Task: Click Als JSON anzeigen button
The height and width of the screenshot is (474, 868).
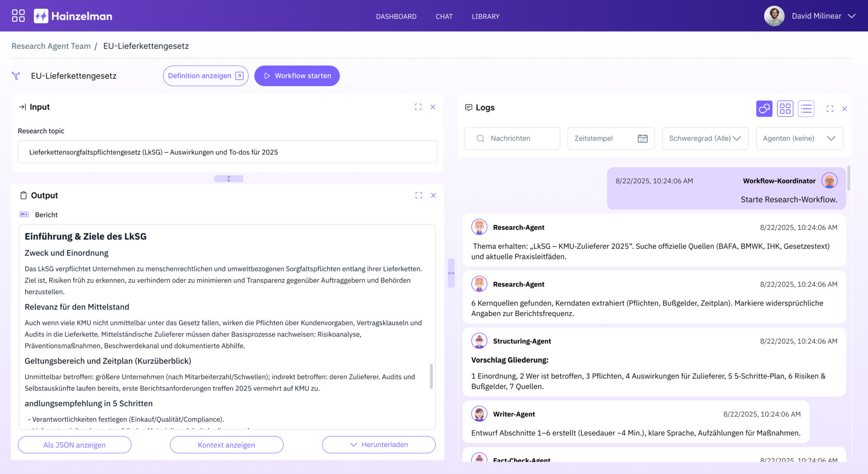Action: point(75,445)
